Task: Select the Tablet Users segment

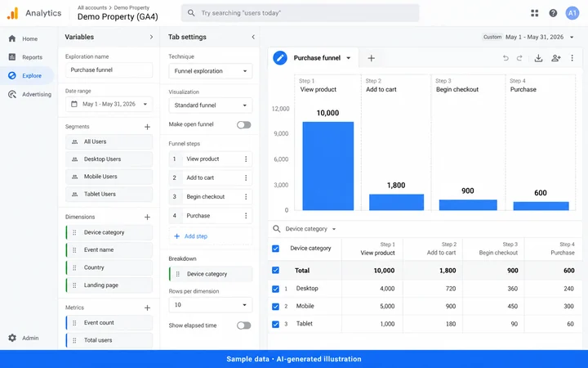Action: 109,194
